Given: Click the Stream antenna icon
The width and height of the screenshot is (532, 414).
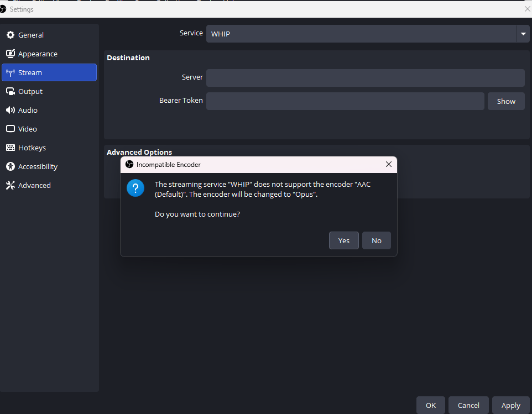Looking at the screenshot, I should 10,72.
